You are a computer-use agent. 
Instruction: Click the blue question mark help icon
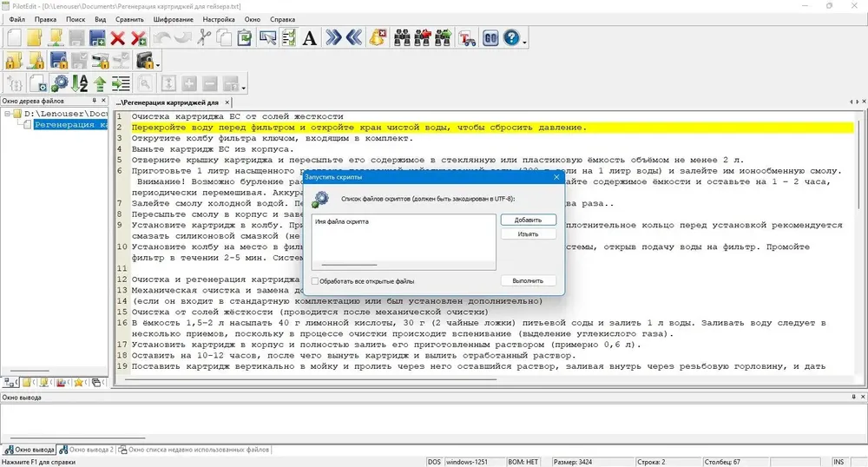tap(511, 37)
